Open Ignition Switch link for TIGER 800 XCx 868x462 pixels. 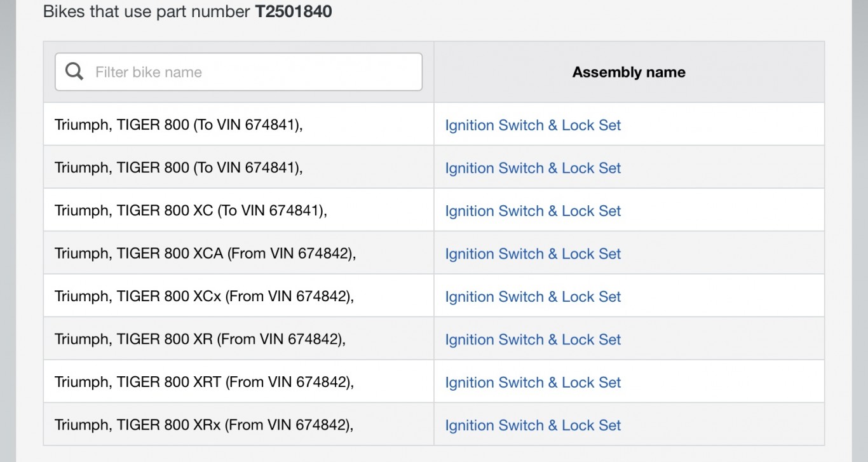coord(532,297)
